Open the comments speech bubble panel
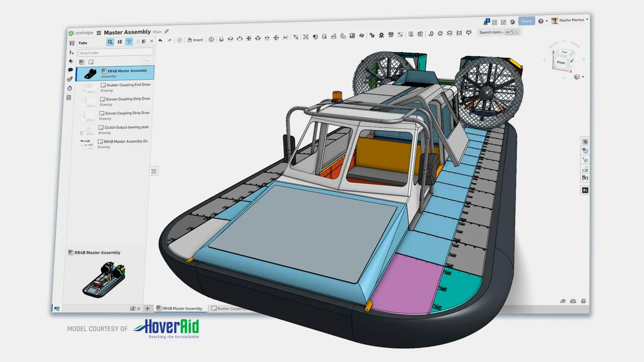The width and height of the screenshot is (644, 362). coord(71,70)
